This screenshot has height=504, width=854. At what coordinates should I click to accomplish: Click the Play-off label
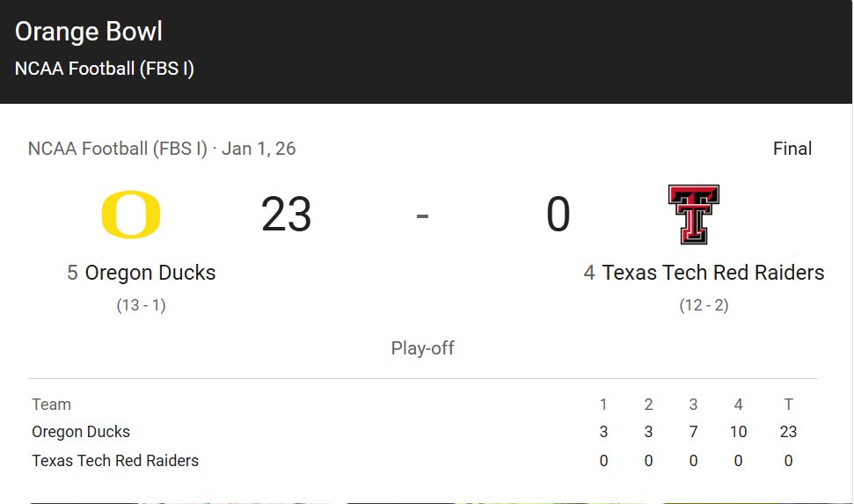pyautogui.click(x=423, y=347)
